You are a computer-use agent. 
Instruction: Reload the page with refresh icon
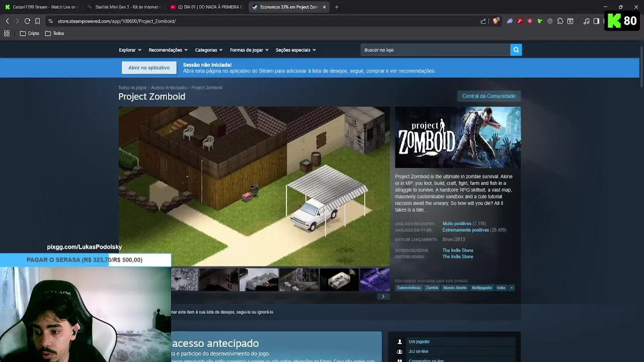click(x=27, y=21)
